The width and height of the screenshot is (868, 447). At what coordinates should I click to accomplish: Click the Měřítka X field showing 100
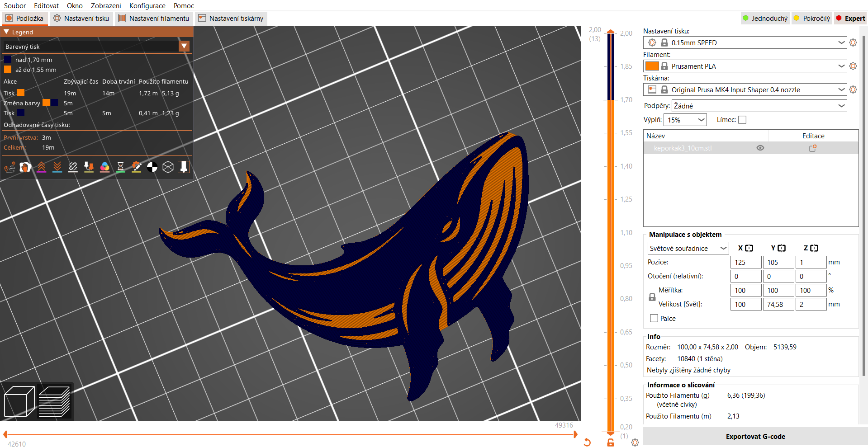(746, 290)
